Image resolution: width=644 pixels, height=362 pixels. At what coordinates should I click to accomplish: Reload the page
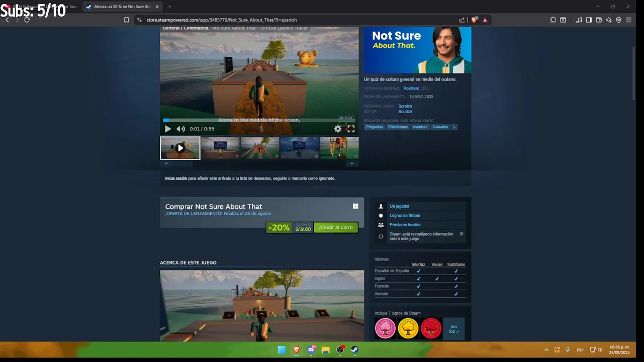(27, 20)
